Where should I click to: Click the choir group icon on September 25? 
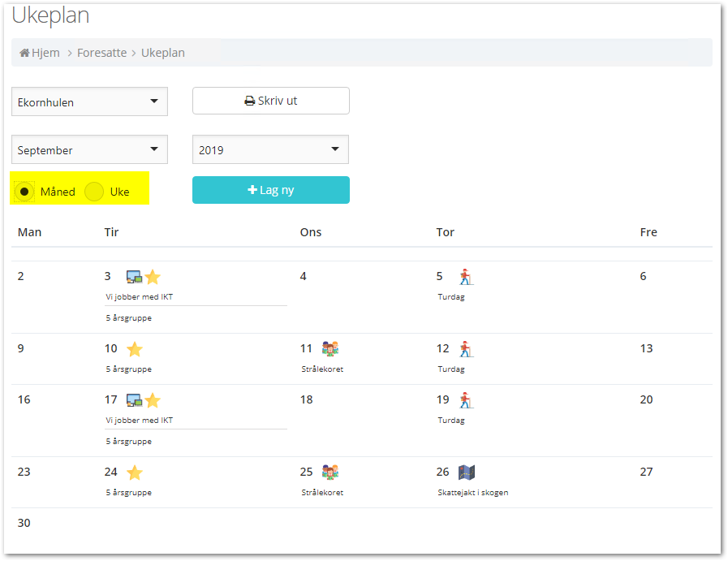click(330, 472)
